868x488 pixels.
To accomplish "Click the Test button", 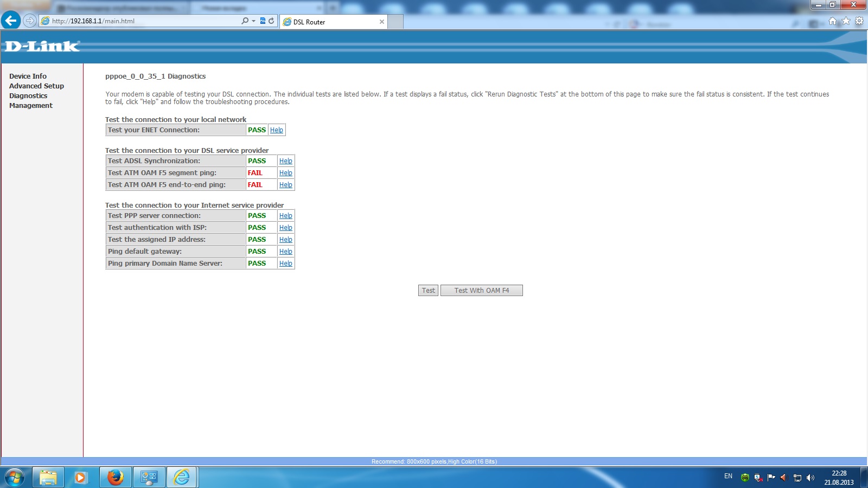I will pyautogui.click(x=428, y=291).
